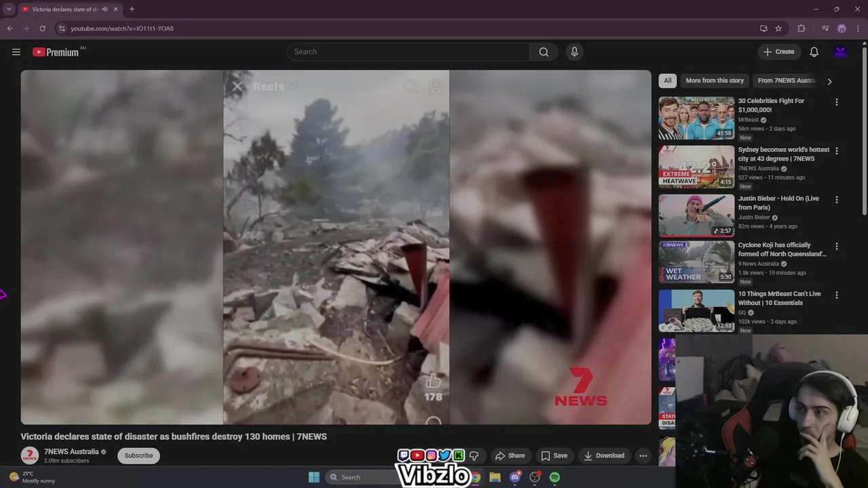Open the 9 News Australia channel name
The height and width of the screenshot is (488, 868).
pos(759,264)
